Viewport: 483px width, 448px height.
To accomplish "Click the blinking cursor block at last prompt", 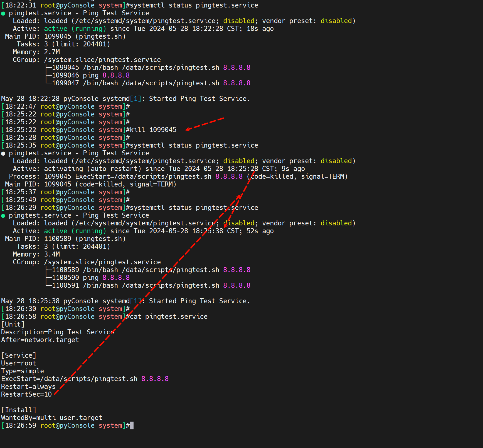I will coord(132,425).
